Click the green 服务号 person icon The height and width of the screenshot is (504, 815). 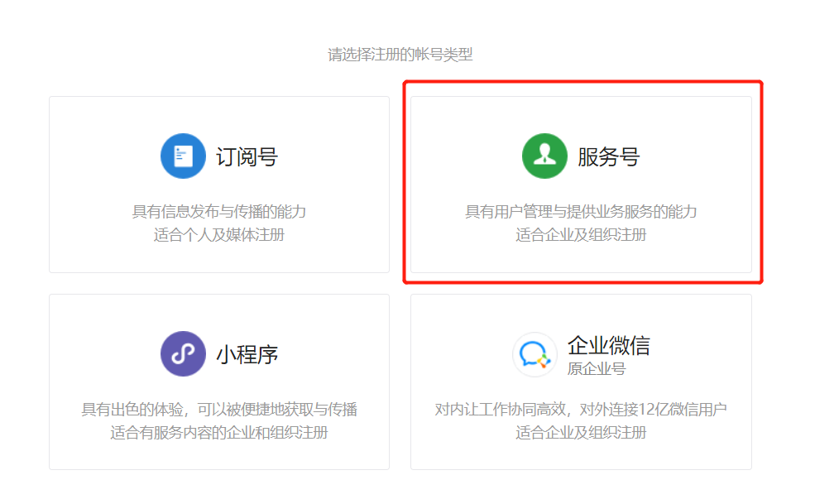coord(544,156)
